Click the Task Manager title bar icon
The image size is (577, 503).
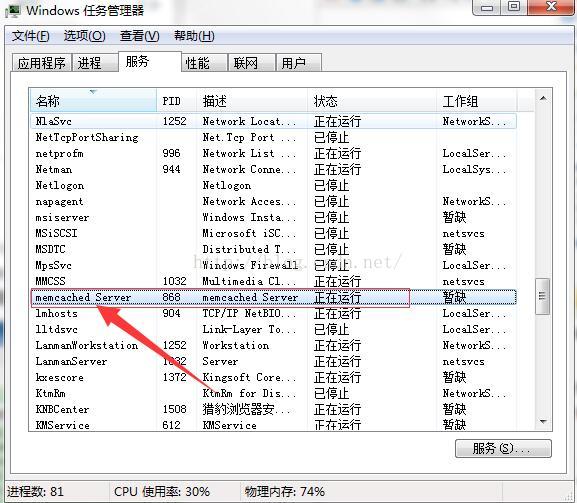[13, 11]
